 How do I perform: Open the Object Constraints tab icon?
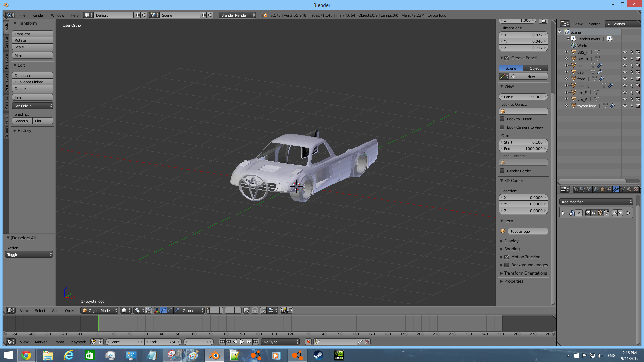point(609,189)
